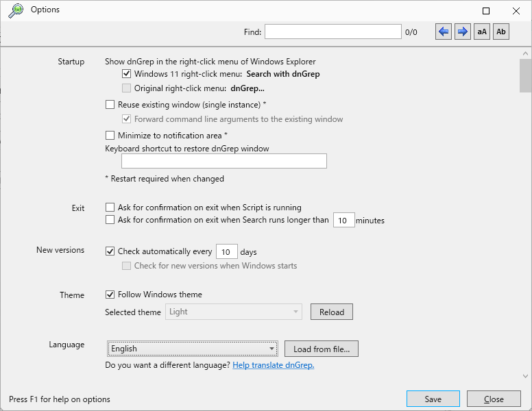The height and width of the screenshot is (411, 532).
Task: Click the next match blue right arrow
Action: (463, 32)
